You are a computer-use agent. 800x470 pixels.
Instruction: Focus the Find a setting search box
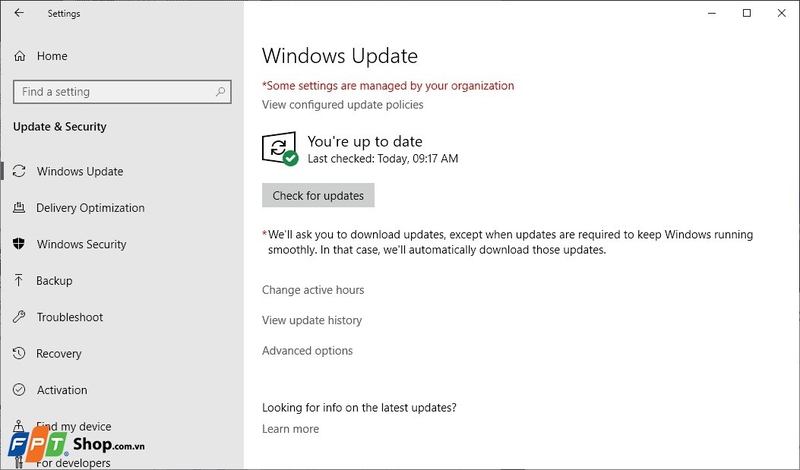pyautogui.click(x=122, y=92)
